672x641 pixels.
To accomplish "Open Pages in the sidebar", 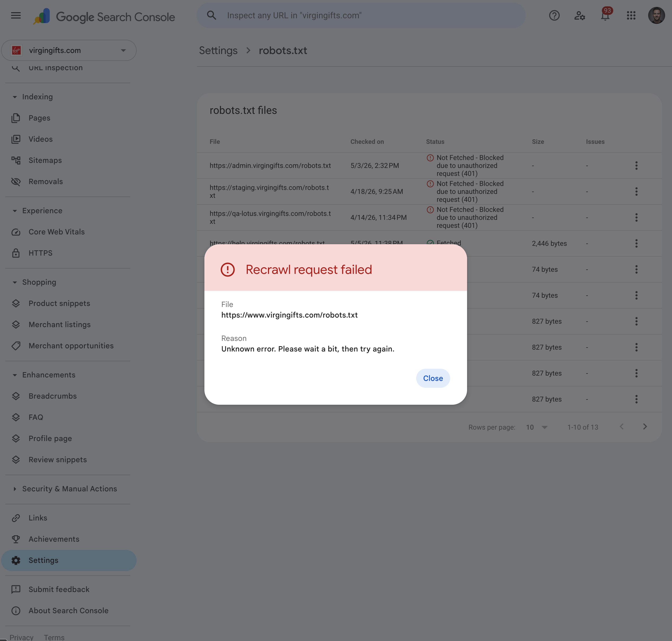I will 39,118.
